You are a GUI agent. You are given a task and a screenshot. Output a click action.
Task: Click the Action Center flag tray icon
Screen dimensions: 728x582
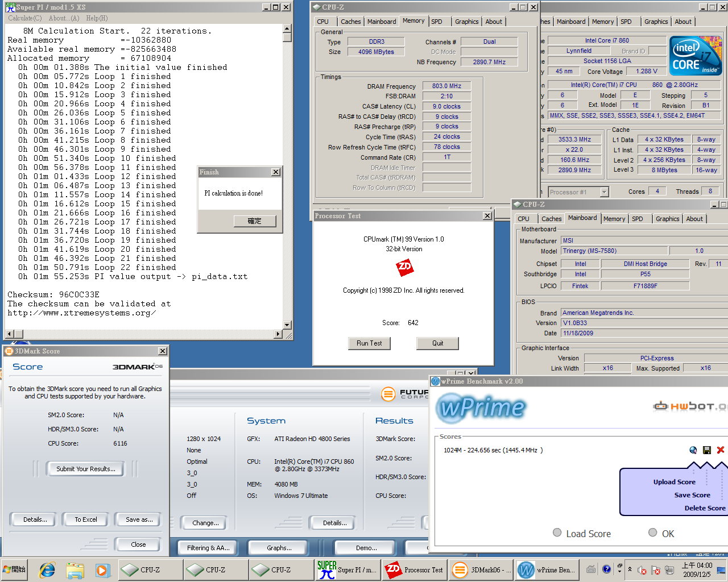click(x=656, y=569)
